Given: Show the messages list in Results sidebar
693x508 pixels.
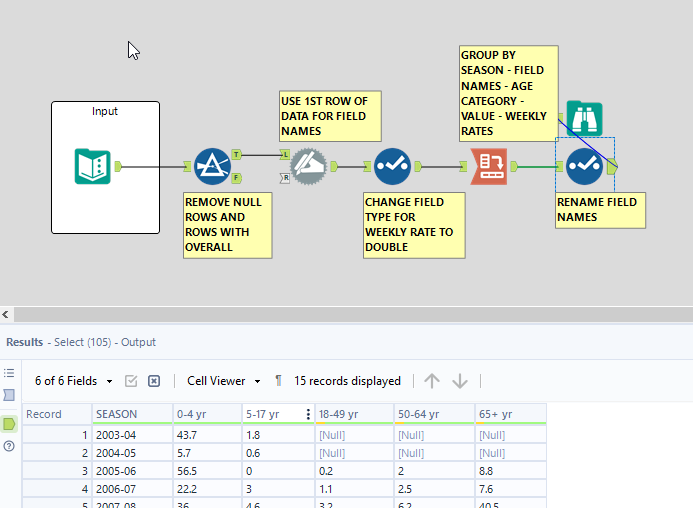Looking at the screenshot, I should (x=10, y=373).
